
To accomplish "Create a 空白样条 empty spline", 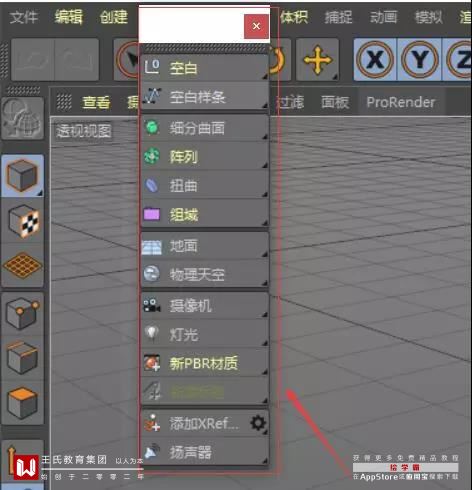I will coord(205,97).
